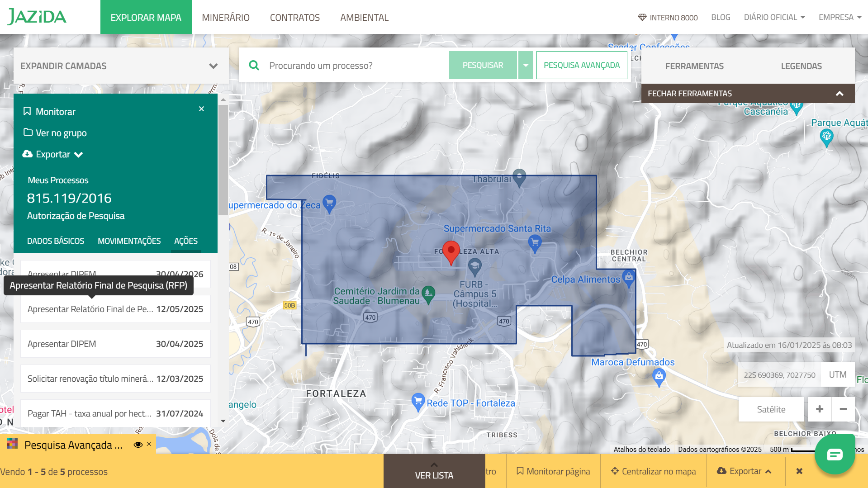Open the Contratos menu
This screenshot has height=488, width=868.
point(295,17)
